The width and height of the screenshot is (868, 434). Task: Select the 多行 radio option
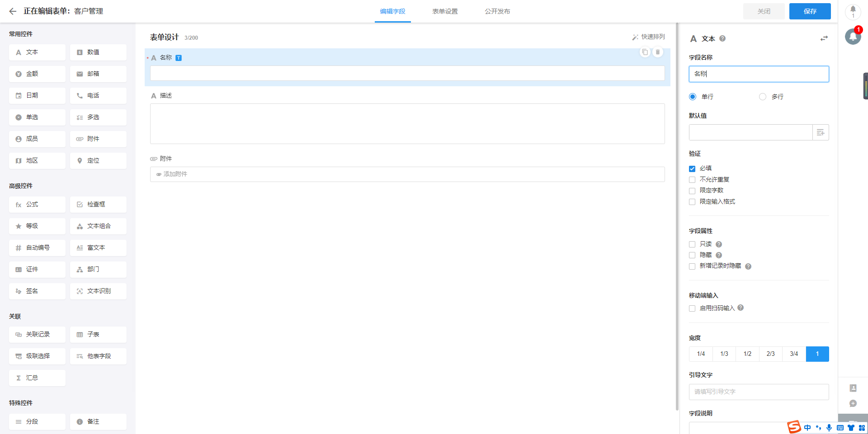pos(763,97)
